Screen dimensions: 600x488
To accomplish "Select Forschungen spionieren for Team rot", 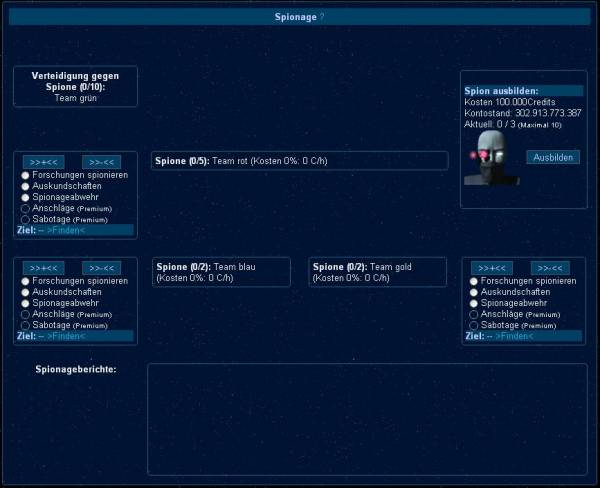I will tap(26, 175).
